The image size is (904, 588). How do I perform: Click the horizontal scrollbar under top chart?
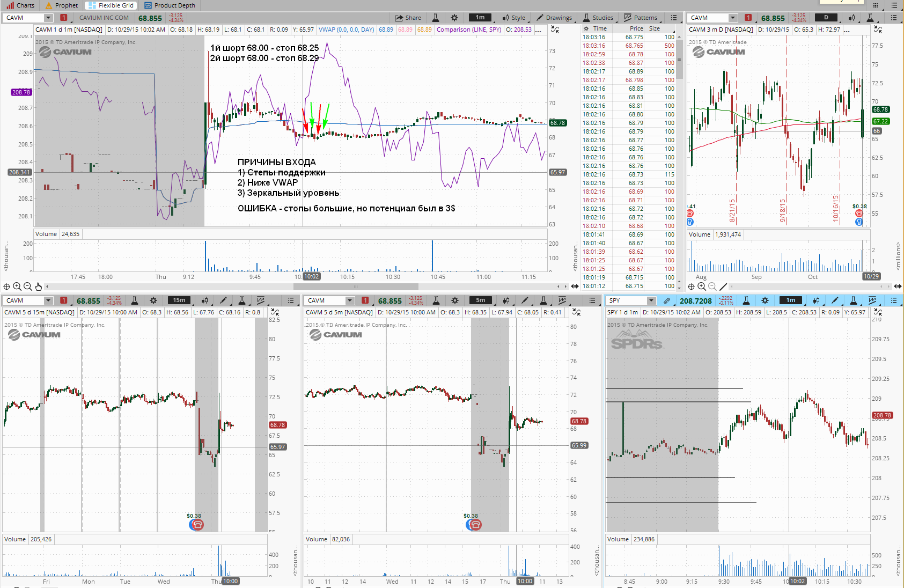click(356, 286)
